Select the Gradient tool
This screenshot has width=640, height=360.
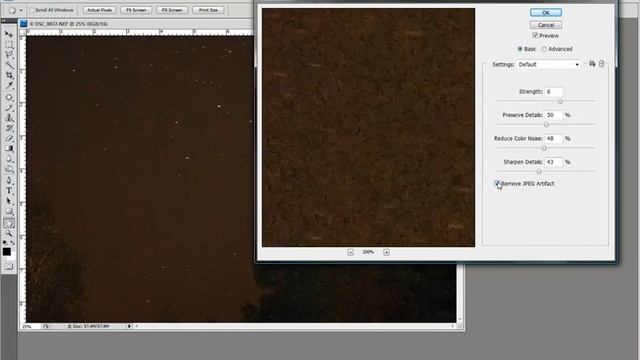[9, 149]
